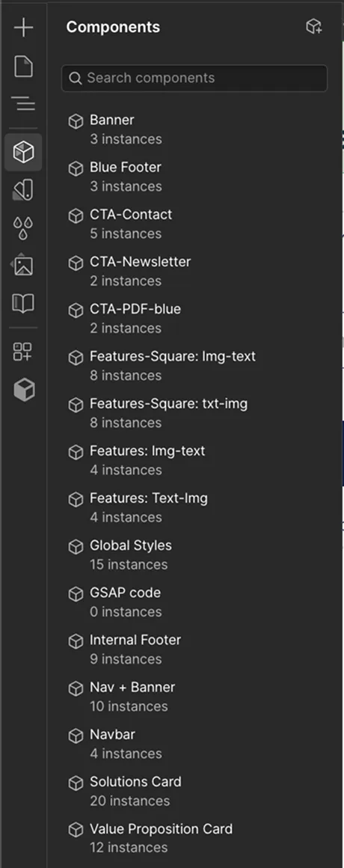Click '12 instances' under Value Proposition Card

point(129,848)
